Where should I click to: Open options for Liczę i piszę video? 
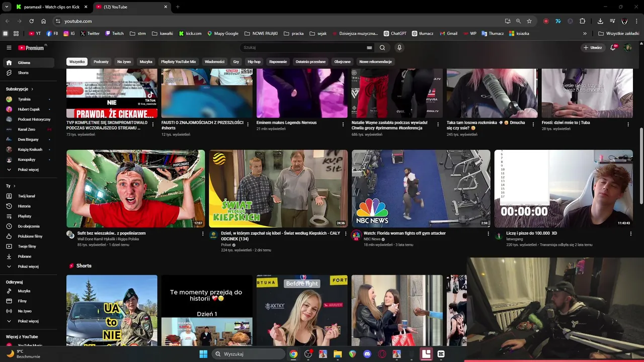[630, 234]
